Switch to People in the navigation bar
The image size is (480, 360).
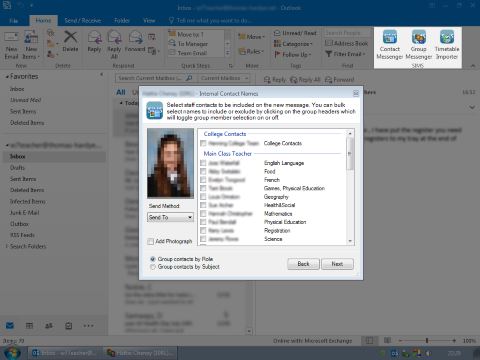(x=49, y=326)
